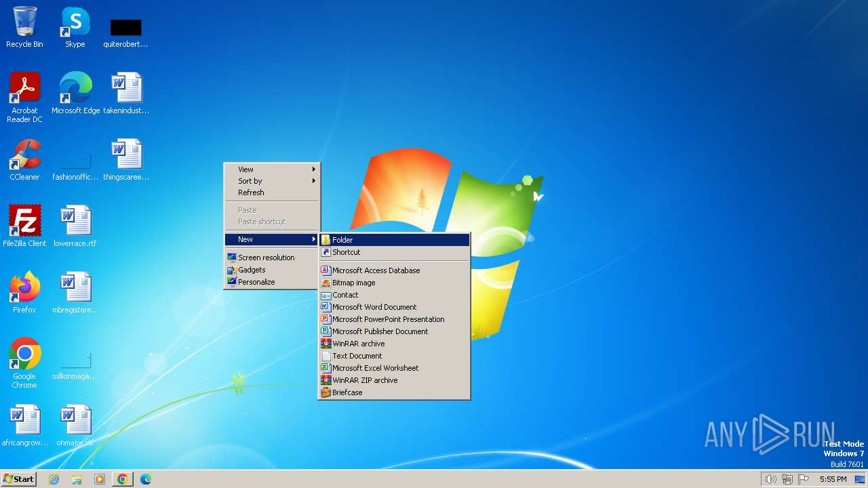Create new WinRAR ZIP archive
Screen dimensions: 868x488
point(394,380)
